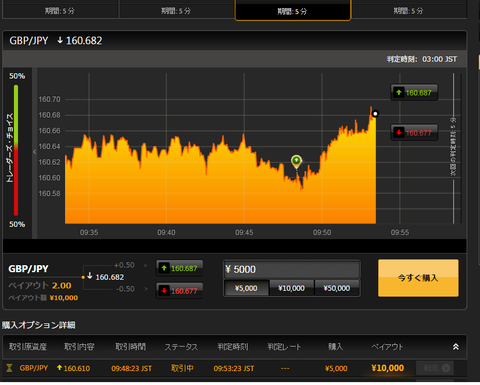Click the 160.610 entry rate in trade row

[73, 368]
